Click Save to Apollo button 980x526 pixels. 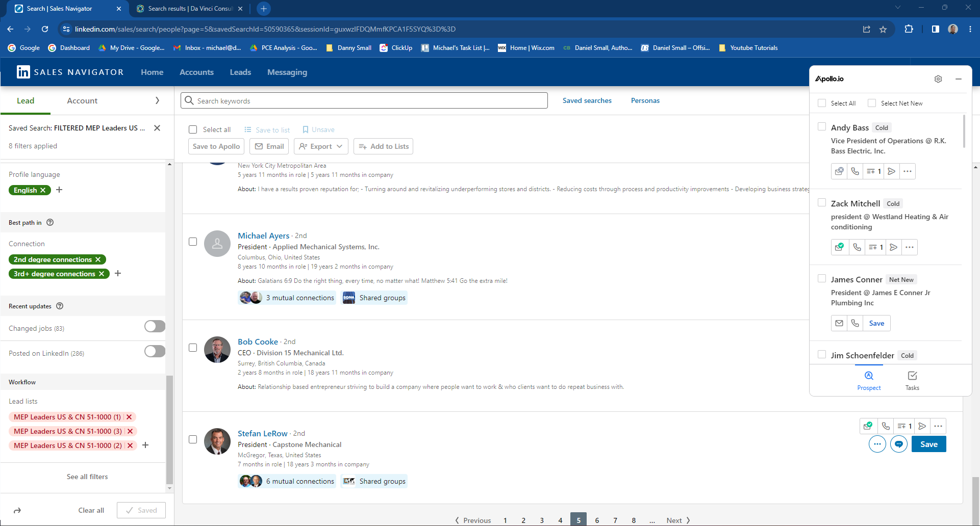coord(216,146)
